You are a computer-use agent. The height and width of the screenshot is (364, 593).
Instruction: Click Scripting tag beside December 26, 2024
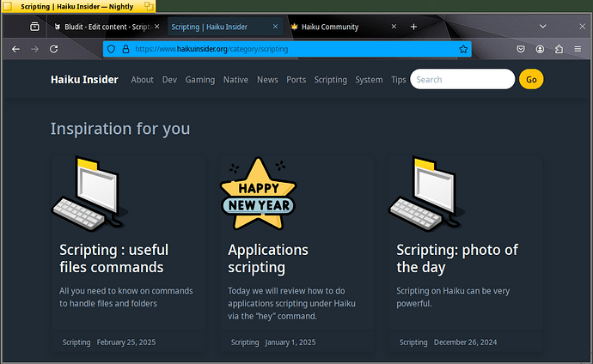tap(413, 343)
